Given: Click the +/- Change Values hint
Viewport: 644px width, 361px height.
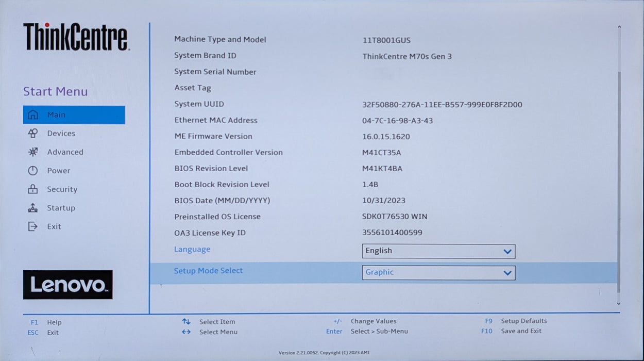Looking at the screenshot, I should tap(365, 321).
